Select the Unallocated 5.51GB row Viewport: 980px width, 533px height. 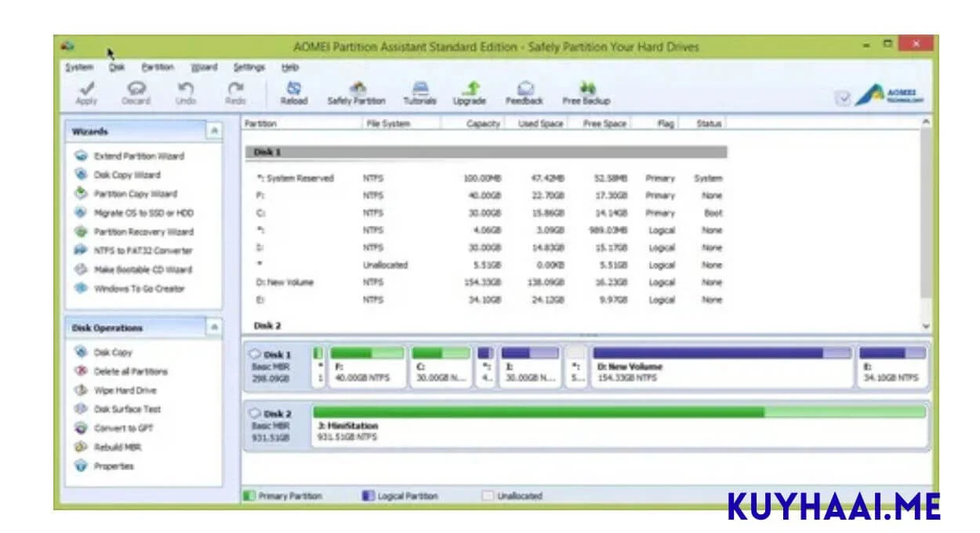click(x=486, y=265)
